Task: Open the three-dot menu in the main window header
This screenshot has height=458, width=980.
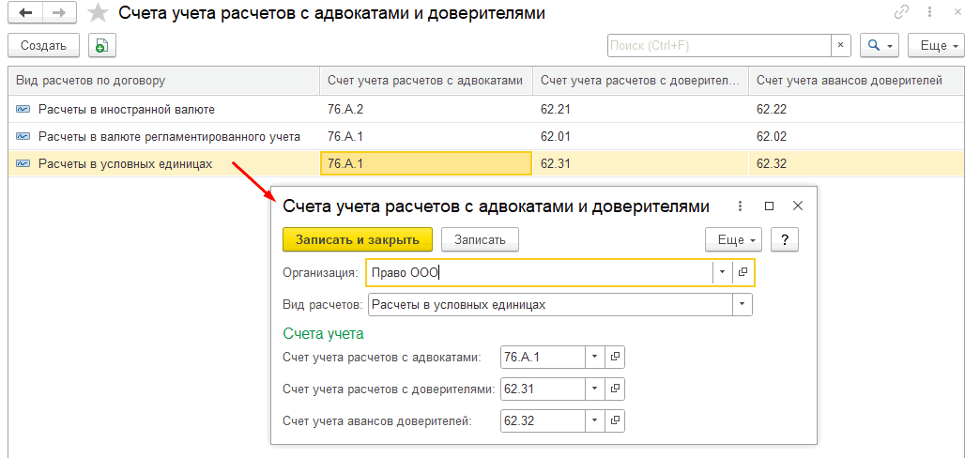Action: (x=928, y=13)
